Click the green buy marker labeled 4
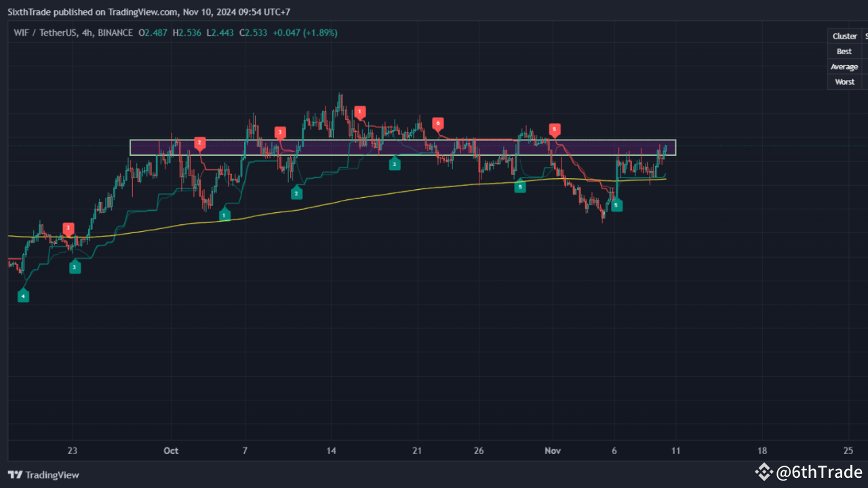This screenshot has height=488, width=868. point(23,295)
